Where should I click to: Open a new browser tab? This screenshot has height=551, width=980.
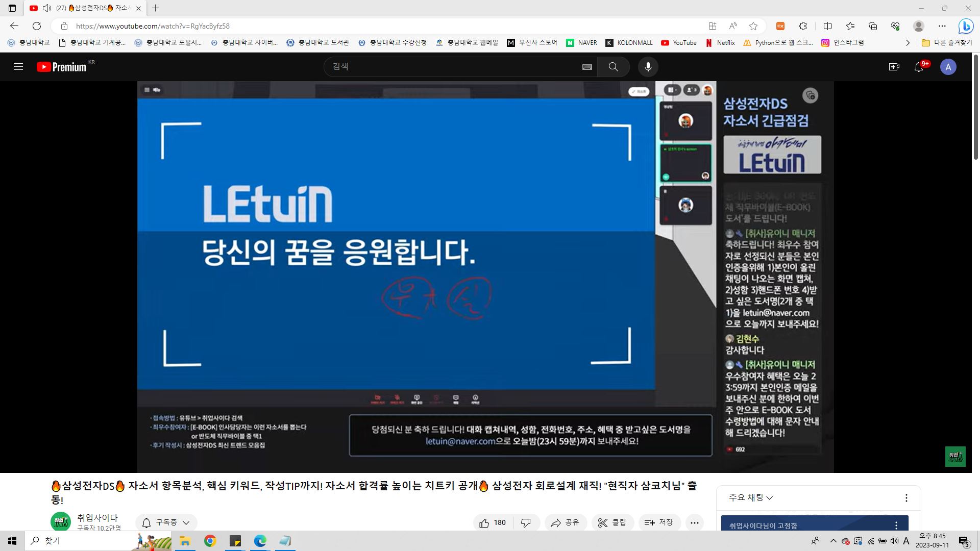tap(156, 8)
